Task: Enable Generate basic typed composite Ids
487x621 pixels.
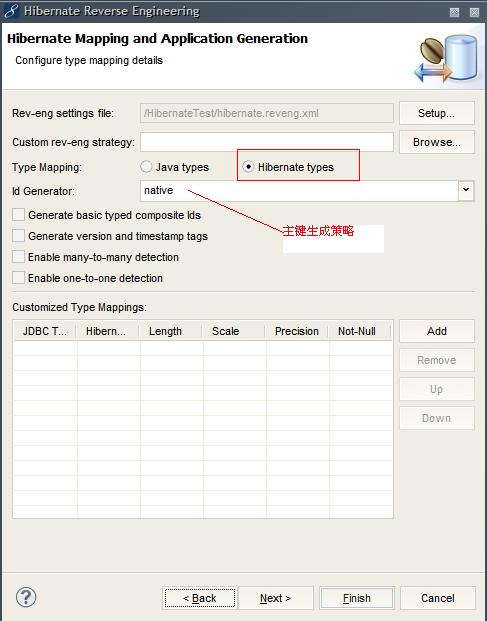Action: tap(19, 215)
